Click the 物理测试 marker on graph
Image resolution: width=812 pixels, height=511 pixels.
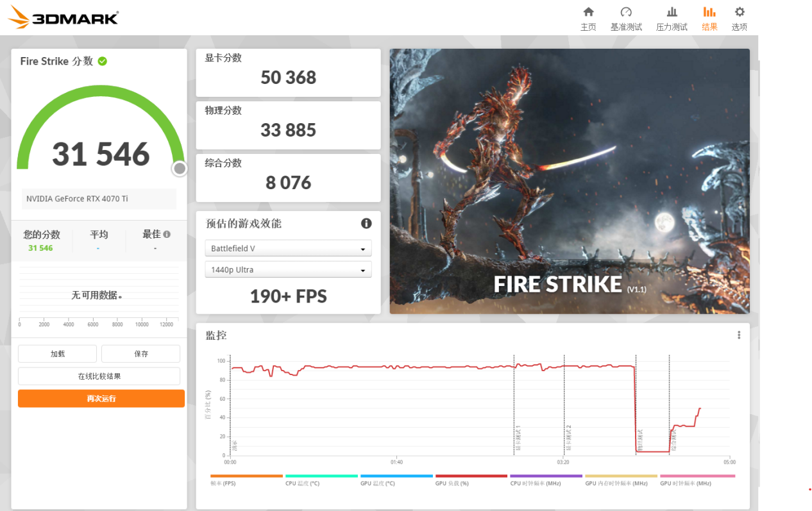(640, 441)
